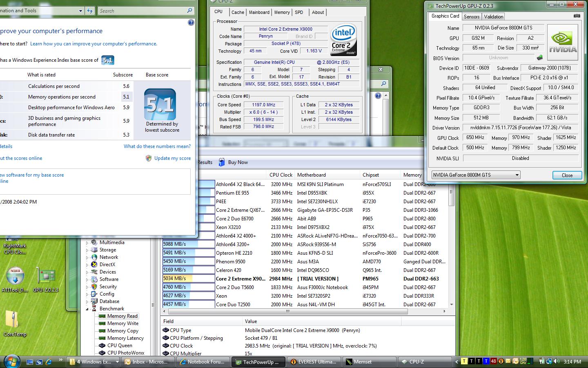This screenshot has height=368, width=588.
Task: Expand the DirectX tree node
Action: click(x=87, y=265)
